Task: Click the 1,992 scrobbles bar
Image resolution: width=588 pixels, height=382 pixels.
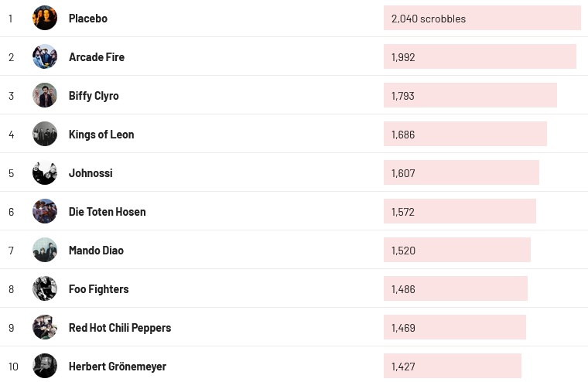Action: coord(479,56)
